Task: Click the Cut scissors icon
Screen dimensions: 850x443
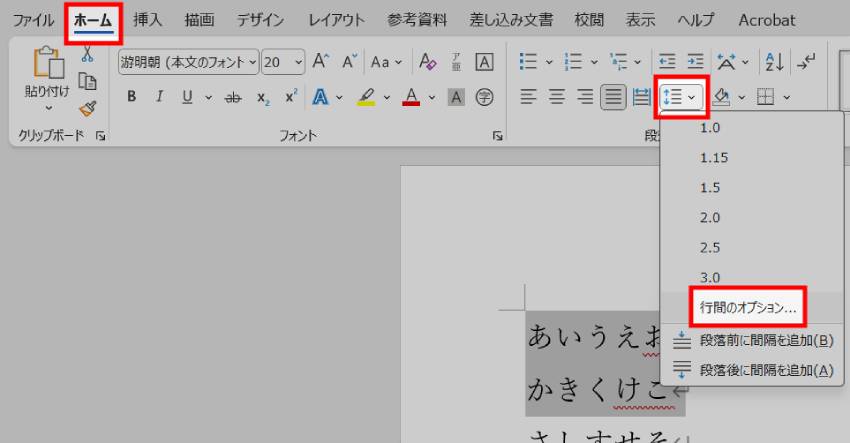Action: click(x=87, y=54)
